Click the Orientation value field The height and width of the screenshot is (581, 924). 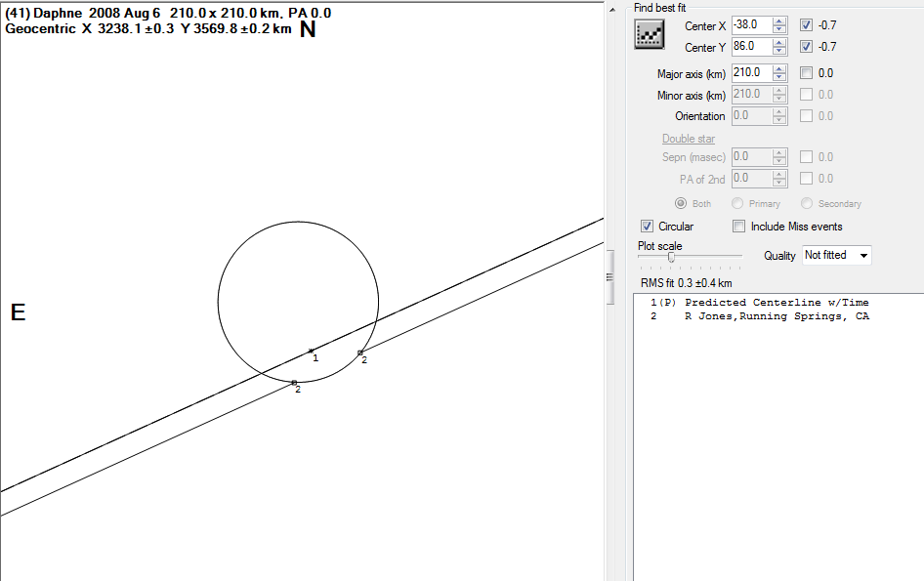[752, 116]
